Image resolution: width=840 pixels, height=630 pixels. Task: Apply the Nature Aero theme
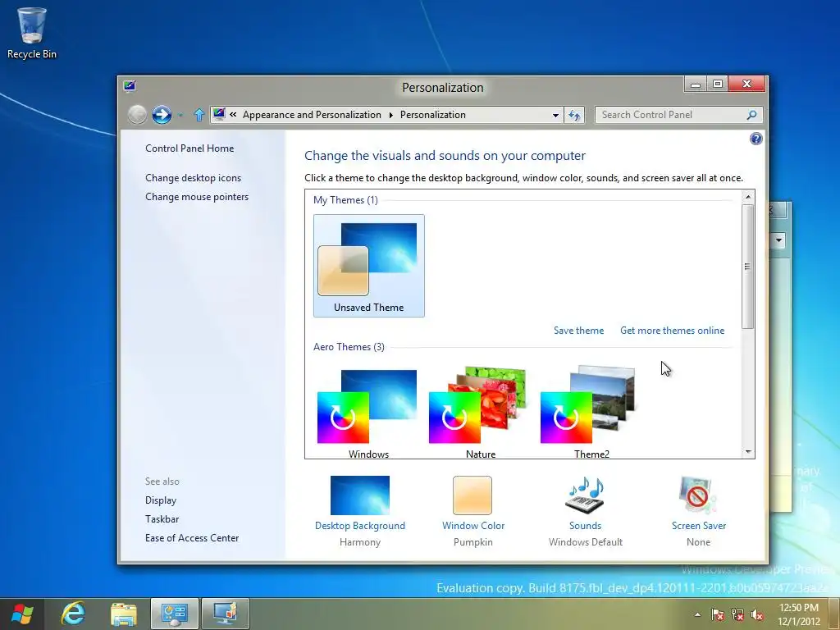coord(481,413)
